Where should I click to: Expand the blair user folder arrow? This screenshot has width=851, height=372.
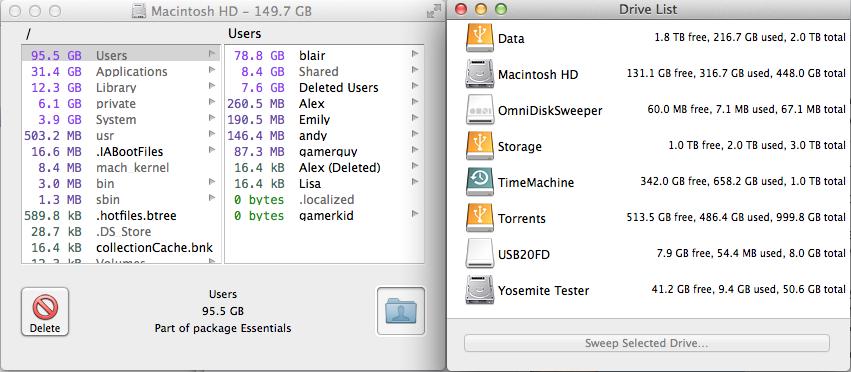point(415,54)
